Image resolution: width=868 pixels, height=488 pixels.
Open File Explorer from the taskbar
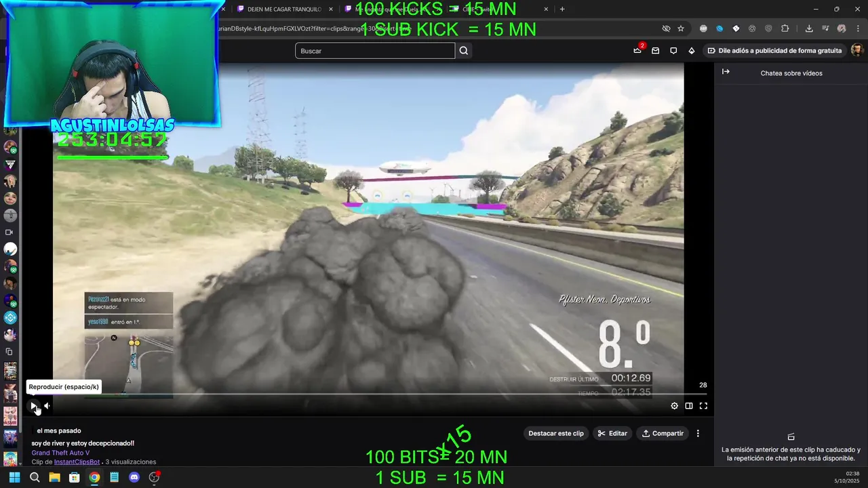click(x=54, y=477)
